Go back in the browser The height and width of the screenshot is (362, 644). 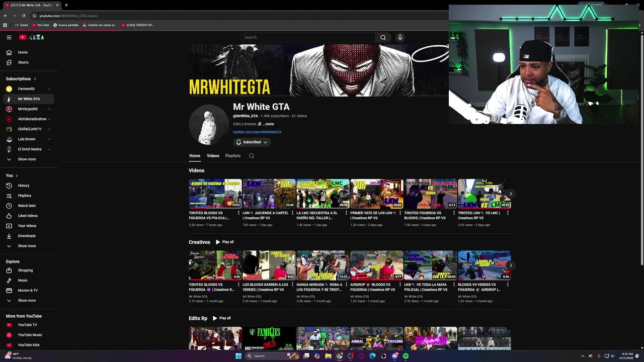[6, 16]
